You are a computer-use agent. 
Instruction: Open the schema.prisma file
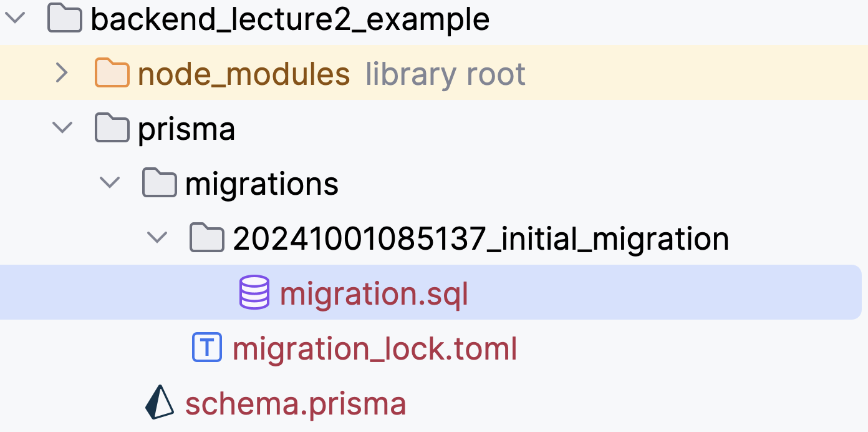pyautogui.click(x=294, y=403)
